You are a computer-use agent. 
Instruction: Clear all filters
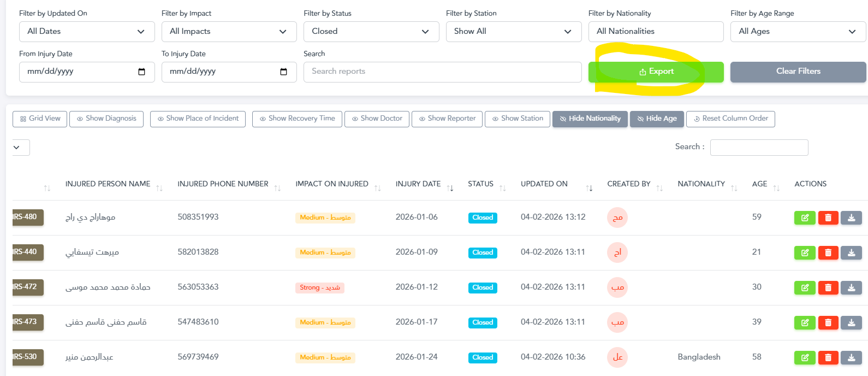coord(798,72)
